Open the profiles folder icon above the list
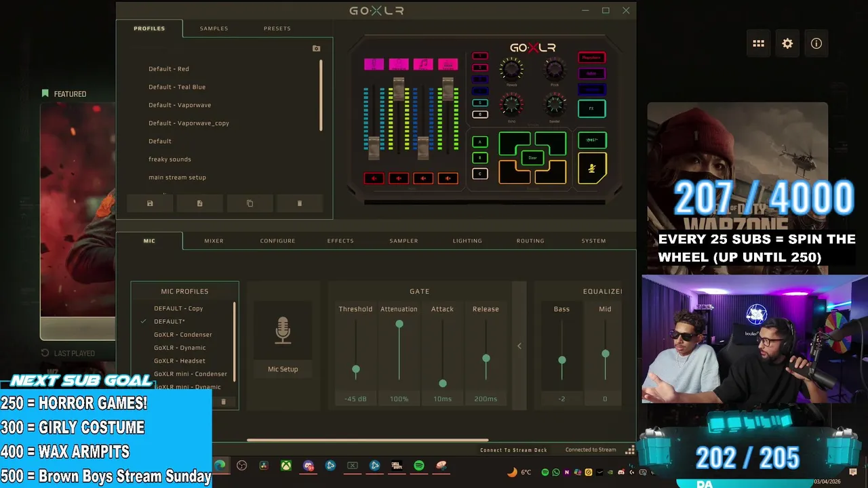The image size is (868, 488). click(316, 49)
